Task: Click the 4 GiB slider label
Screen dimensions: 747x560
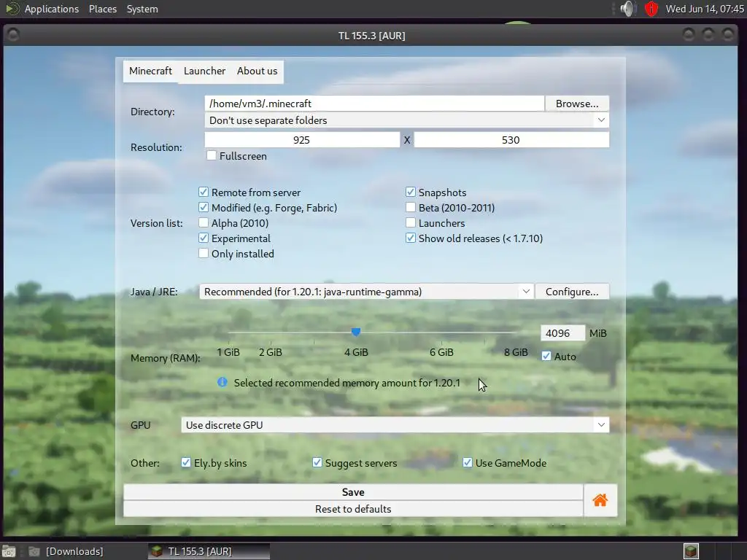Action: pyautogui.click(x=356, y=352)
